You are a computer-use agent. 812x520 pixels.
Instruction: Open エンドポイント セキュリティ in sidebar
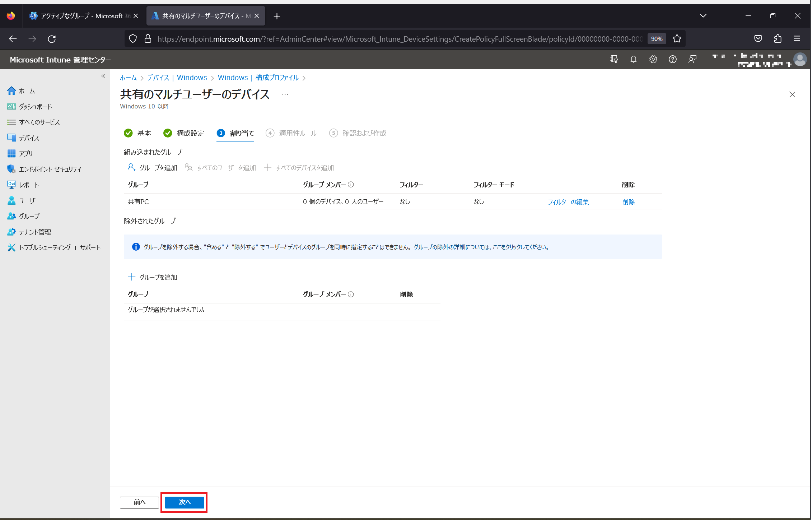coord(50,169)
